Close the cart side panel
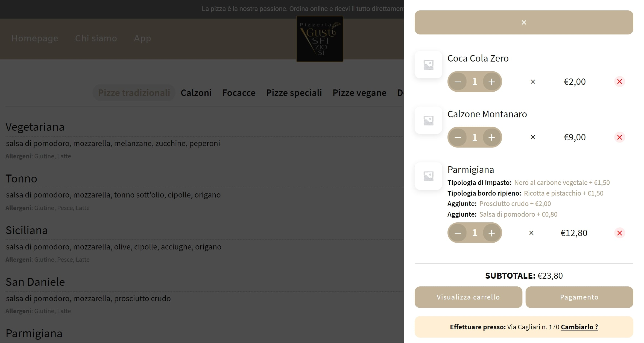The image size is (644, 343). [x=524, y=22]
